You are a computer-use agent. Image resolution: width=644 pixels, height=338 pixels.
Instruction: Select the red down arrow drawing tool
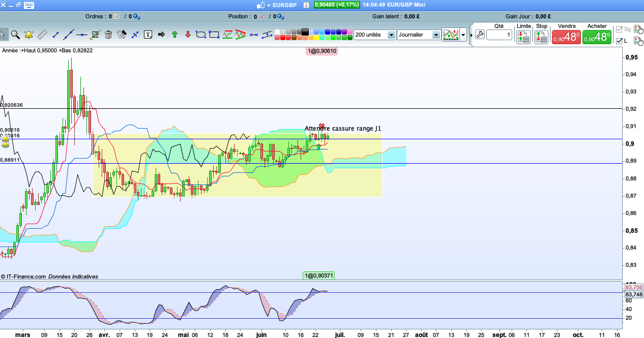188,35
